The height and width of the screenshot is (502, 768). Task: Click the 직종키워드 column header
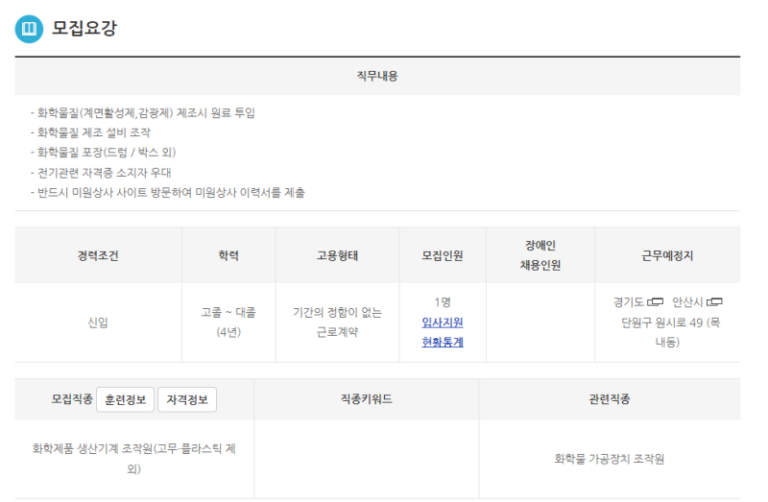click(366, 399)
